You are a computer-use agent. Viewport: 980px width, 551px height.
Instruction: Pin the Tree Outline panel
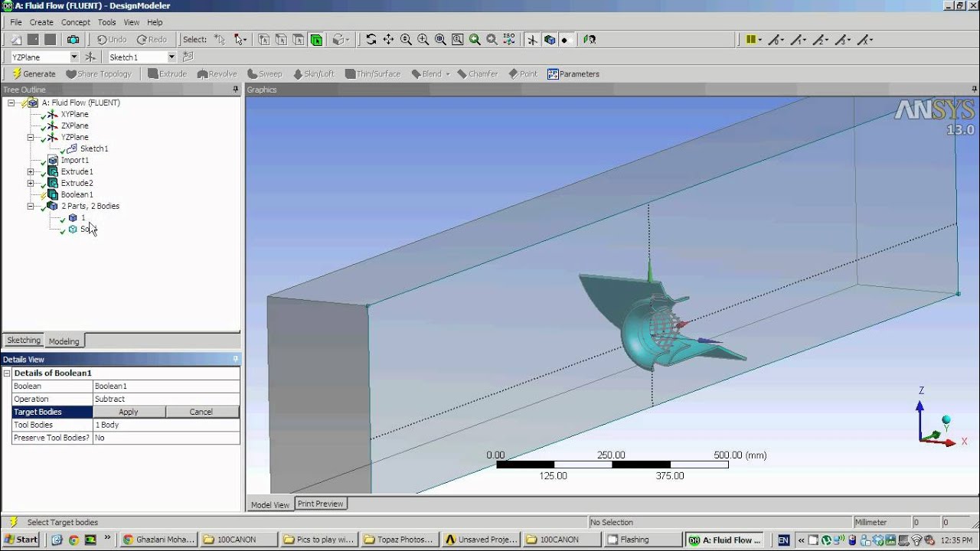[236, 90]
